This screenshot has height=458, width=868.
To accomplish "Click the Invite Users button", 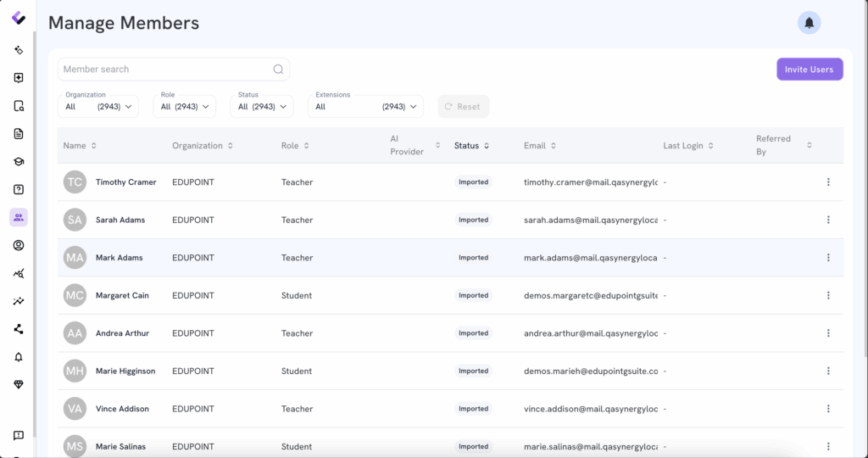I will click(x=809, y=70).
